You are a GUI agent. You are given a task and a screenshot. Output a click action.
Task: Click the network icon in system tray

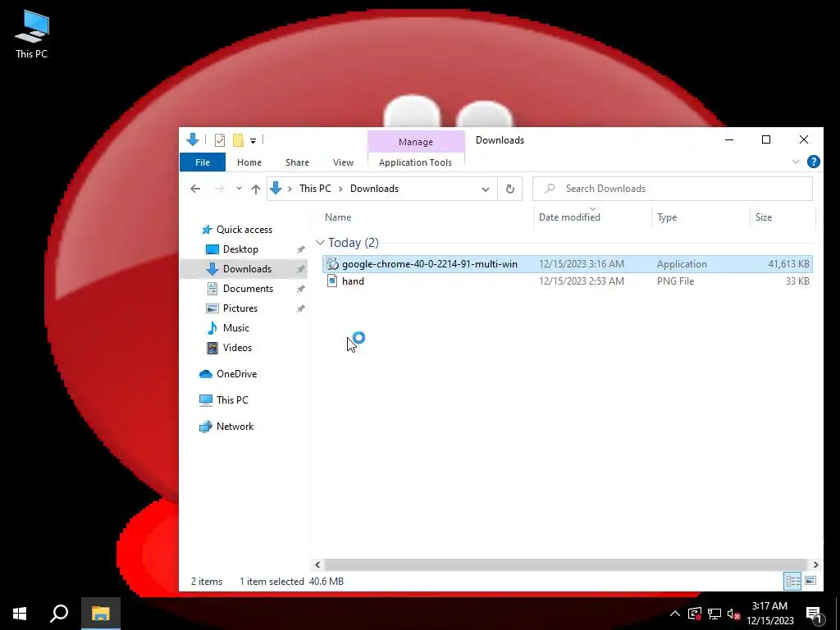click(x=714, y=614)
